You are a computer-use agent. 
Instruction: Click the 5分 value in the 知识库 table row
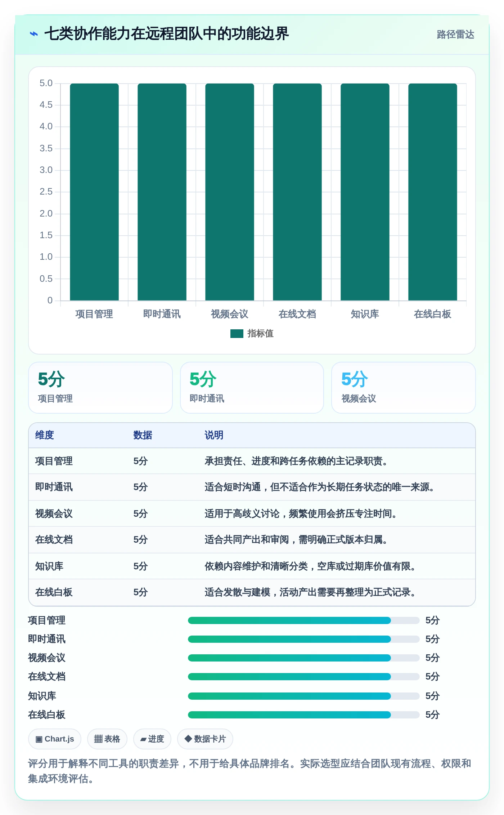[140, 566]
